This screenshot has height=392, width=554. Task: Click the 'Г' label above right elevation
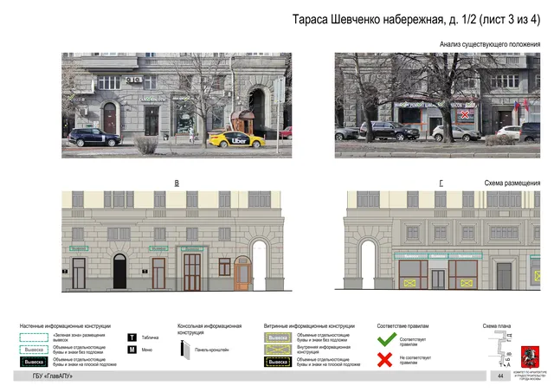(x=441, y=183)
